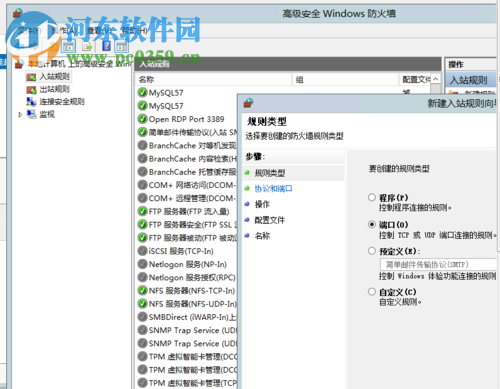This screenshot has width=500, height=389.
Task: Sort the rule list by the 名称 column header
Action: coord(214,79)
